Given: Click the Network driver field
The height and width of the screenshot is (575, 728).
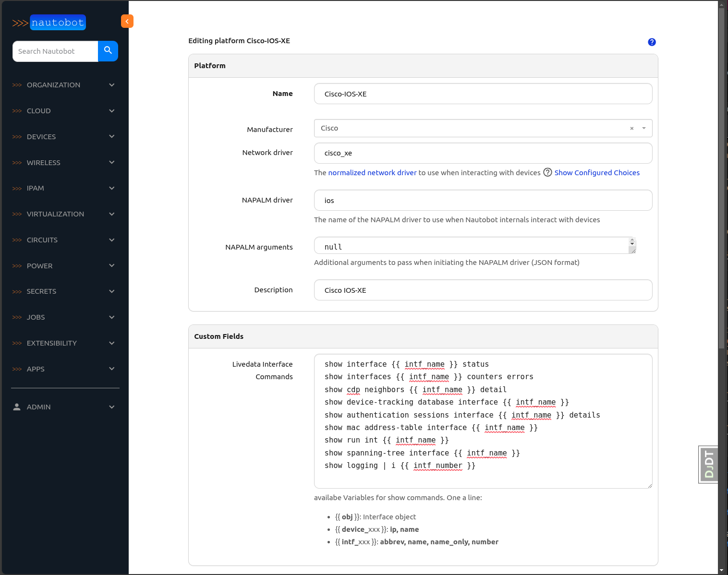Looking at the screenshot, I should (483, 153).
